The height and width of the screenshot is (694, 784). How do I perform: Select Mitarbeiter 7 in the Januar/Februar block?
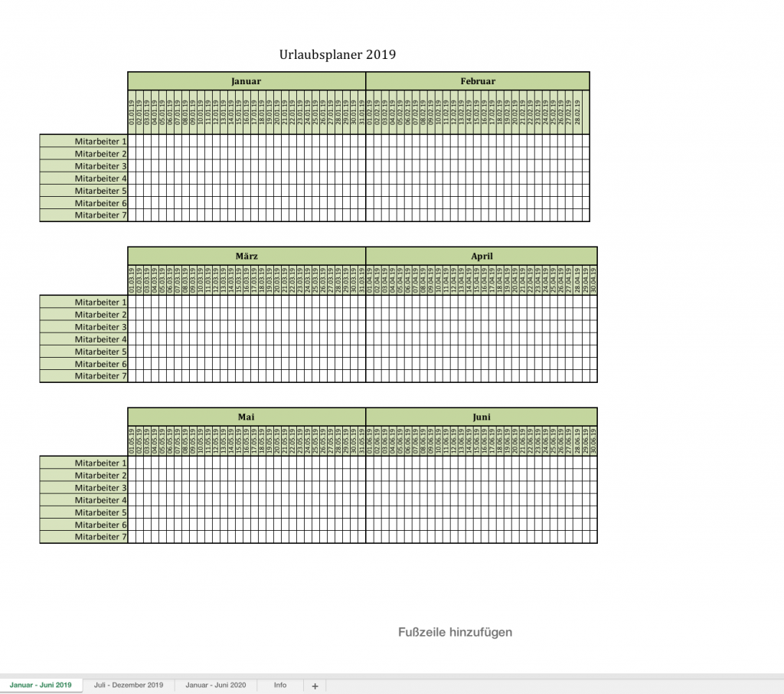83,215
